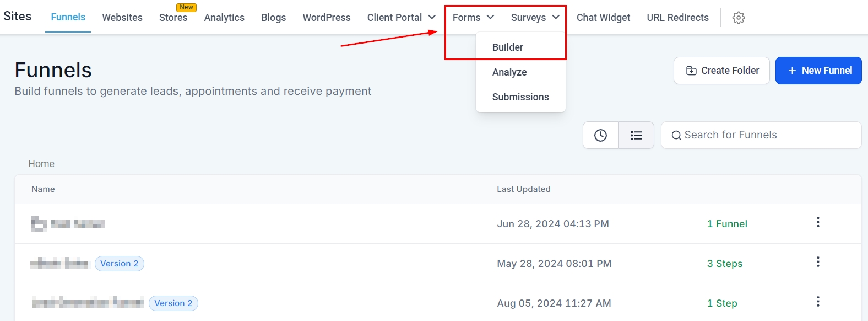Click the folder icon in first row

39,223
